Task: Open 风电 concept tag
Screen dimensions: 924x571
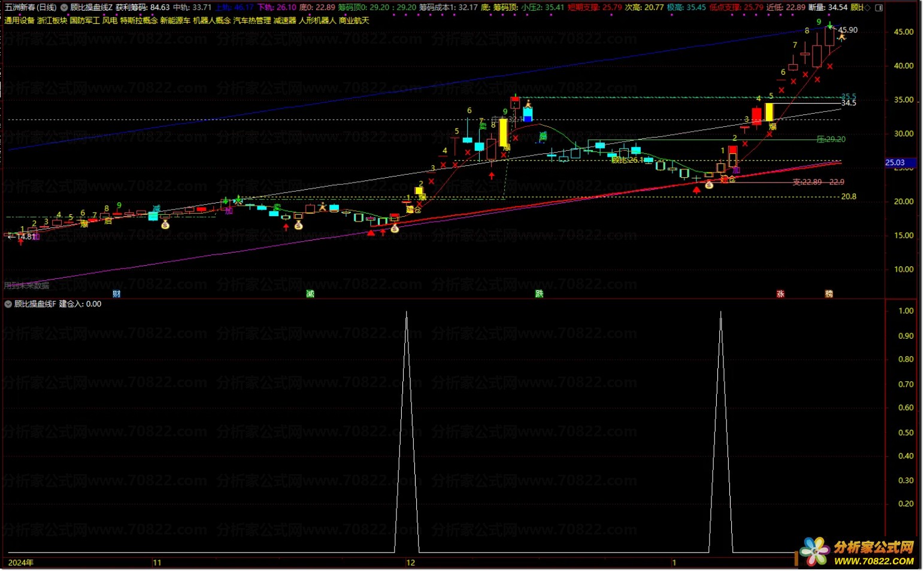Action: 110,20
